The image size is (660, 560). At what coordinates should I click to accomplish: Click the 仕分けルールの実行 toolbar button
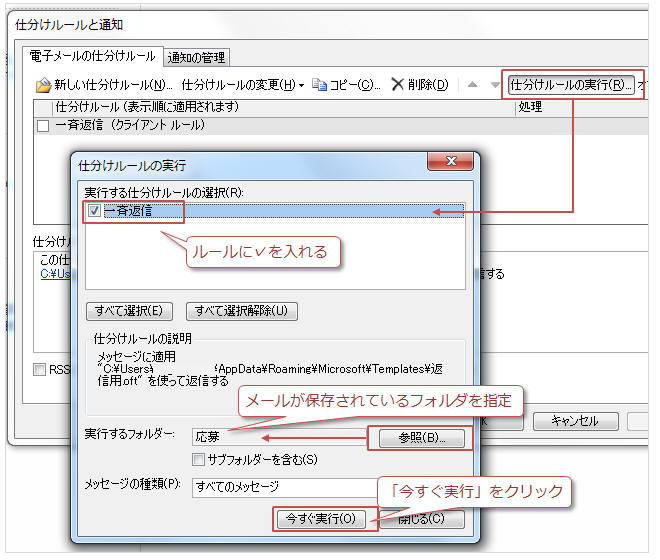pyautogui.click(x=571, y=85)
